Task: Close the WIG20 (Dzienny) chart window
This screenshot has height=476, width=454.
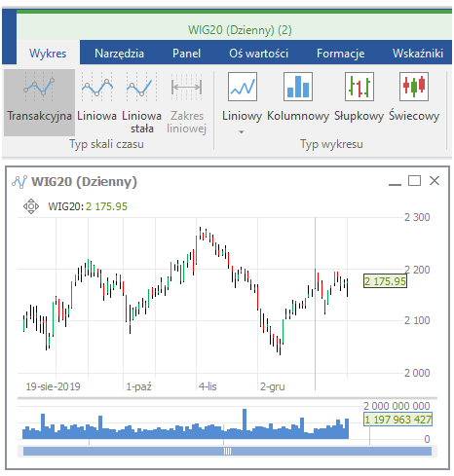Action: [x=435, y=180]
